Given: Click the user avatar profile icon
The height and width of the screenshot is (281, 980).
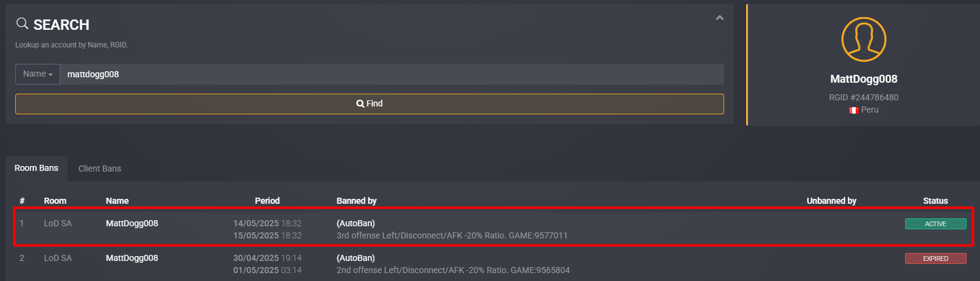Looking at the screenshot, I should tap(864, 40).
